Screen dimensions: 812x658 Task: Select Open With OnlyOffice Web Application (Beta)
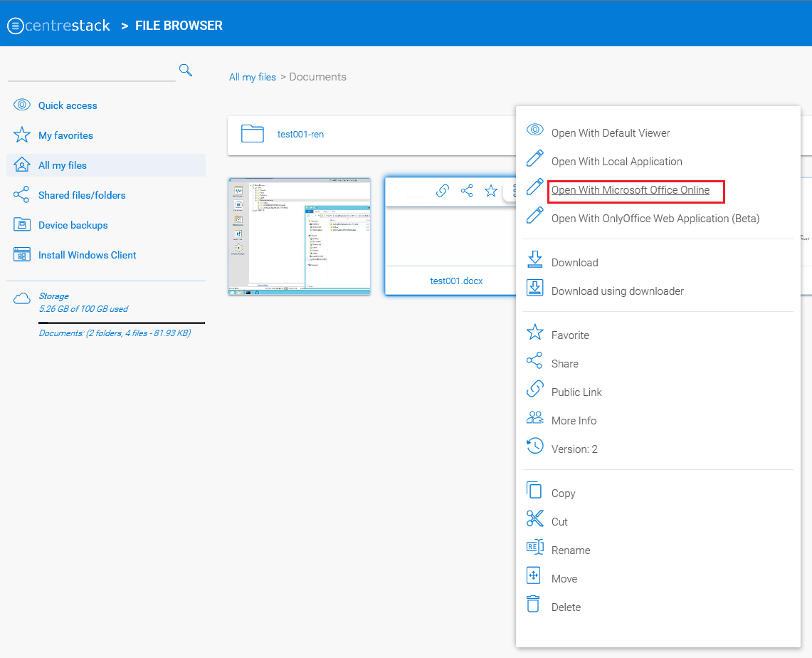click(x=655, y=219)
